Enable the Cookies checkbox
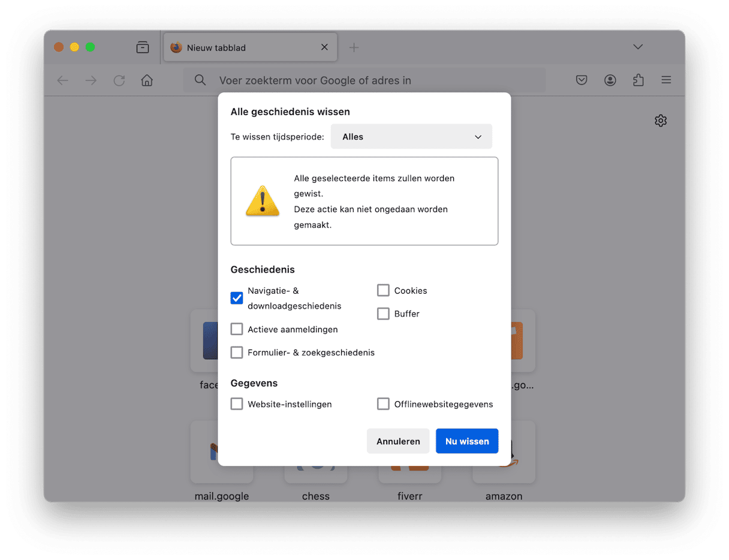The height and width of the screenshot is (560, 729). click(x=383, y=291)
